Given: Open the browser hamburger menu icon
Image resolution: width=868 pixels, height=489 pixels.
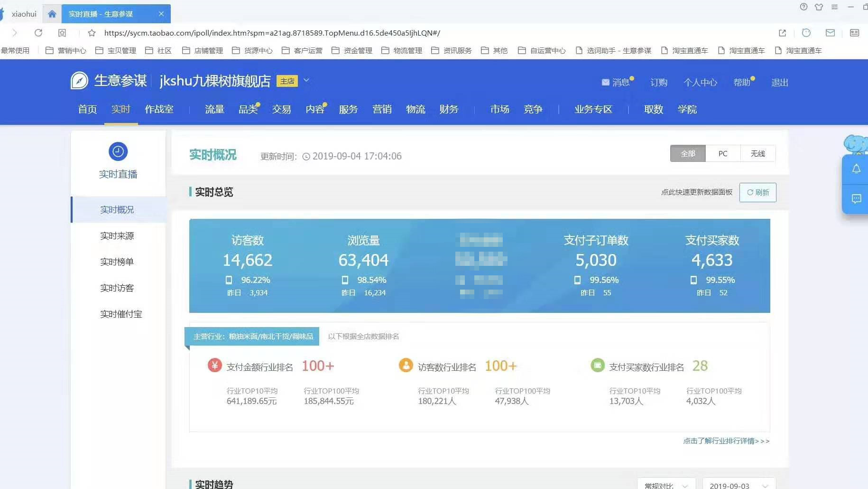Looking at the screenshot, I should coord(835,7).
